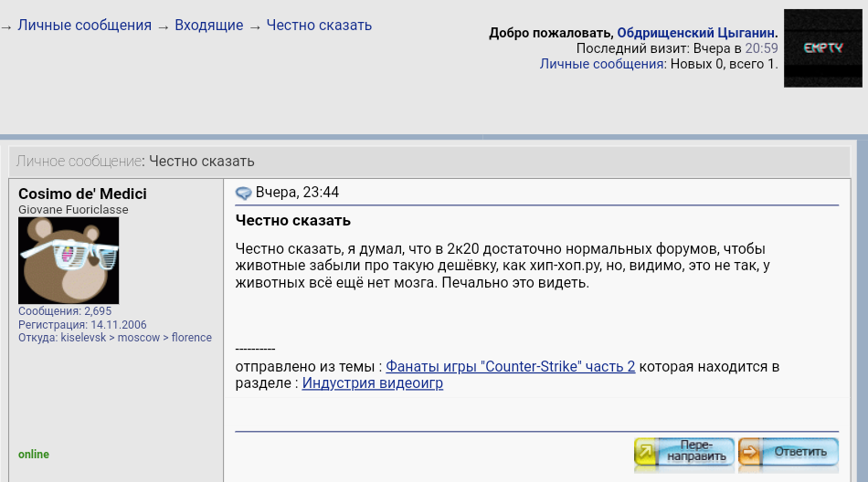868x482 pixels.
Task: Click the bold Честно сказать message title
Action: [292, 221]
